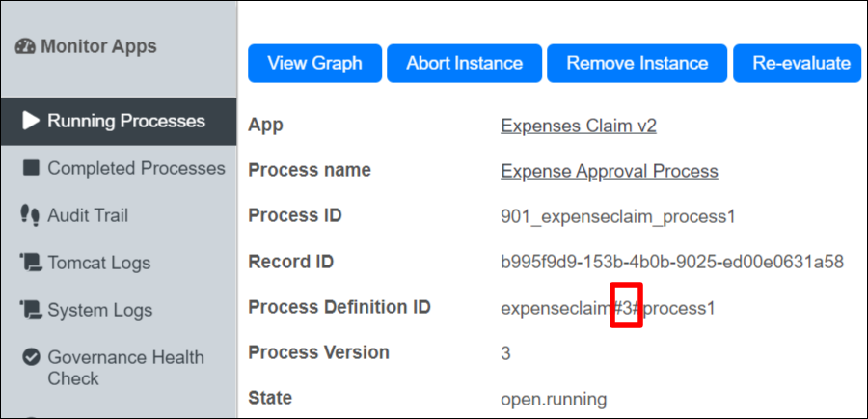Click the Tomcat Logs scroll icon
This screenshot has width=868, height=419.
point(31,263)
